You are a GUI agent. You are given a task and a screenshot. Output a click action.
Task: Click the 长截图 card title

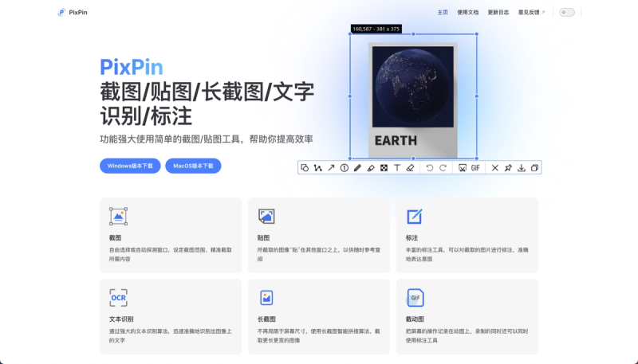266,319
